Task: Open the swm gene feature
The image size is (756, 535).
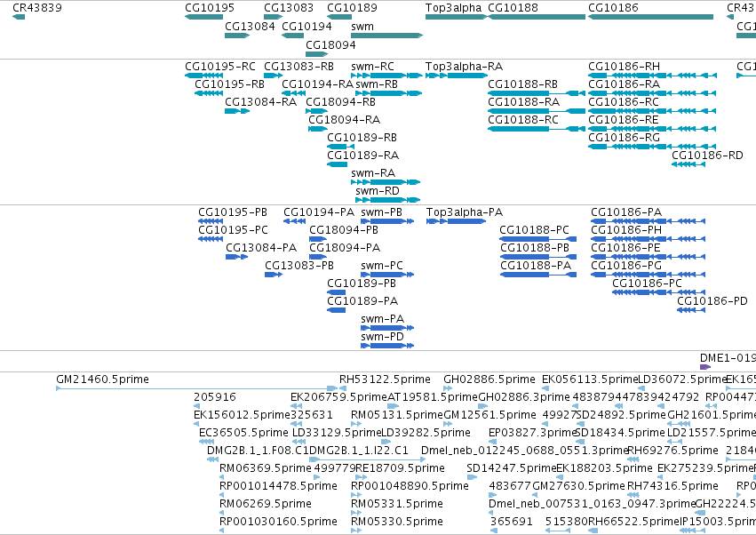Action: tap(386, 36)
